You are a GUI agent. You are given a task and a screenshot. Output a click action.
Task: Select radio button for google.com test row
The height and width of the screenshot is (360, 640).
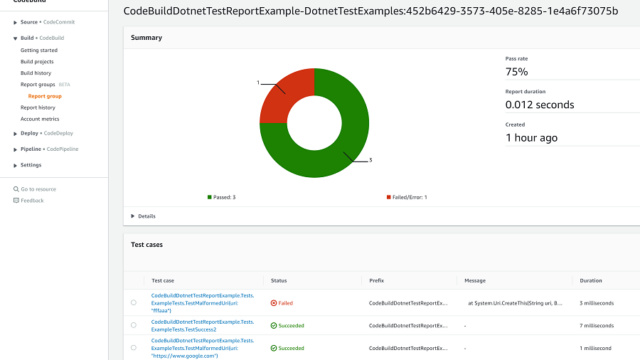[x=133, y=348]
